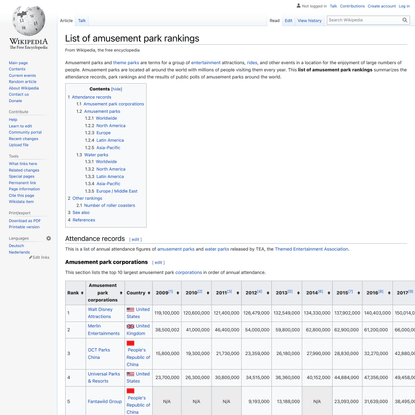Click the Wikipedia globe logo

[x=28, y=21]
